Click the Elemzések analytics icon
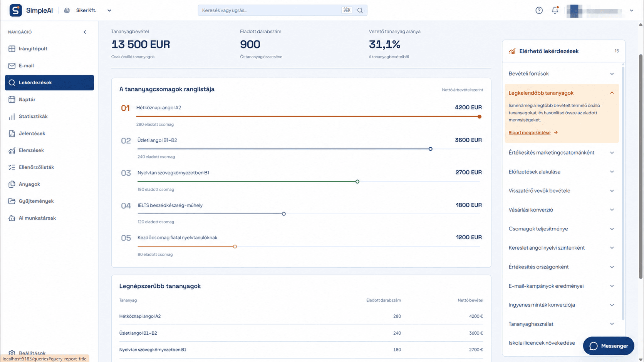Viewport: 644px width, 362px height. [12, 150]
